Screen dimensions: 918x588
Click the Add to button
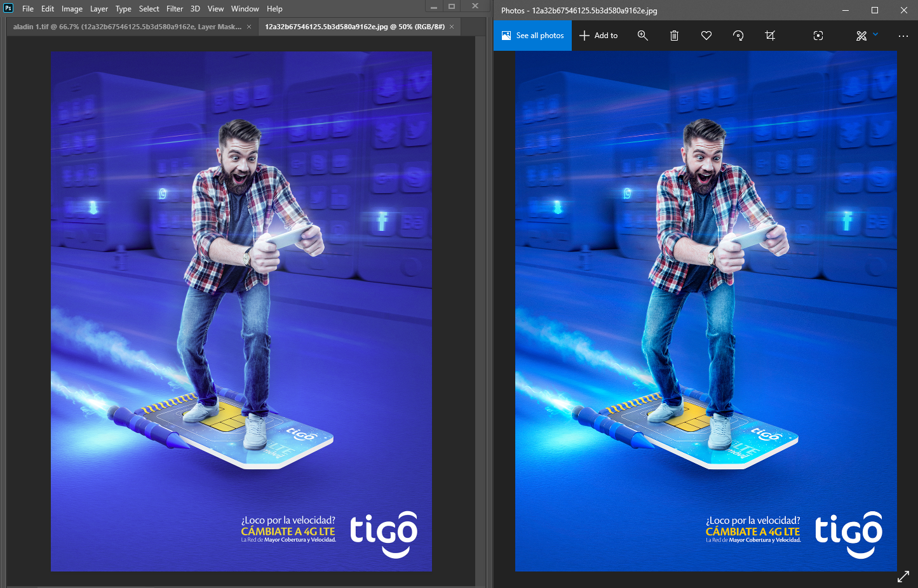point(598,36)
